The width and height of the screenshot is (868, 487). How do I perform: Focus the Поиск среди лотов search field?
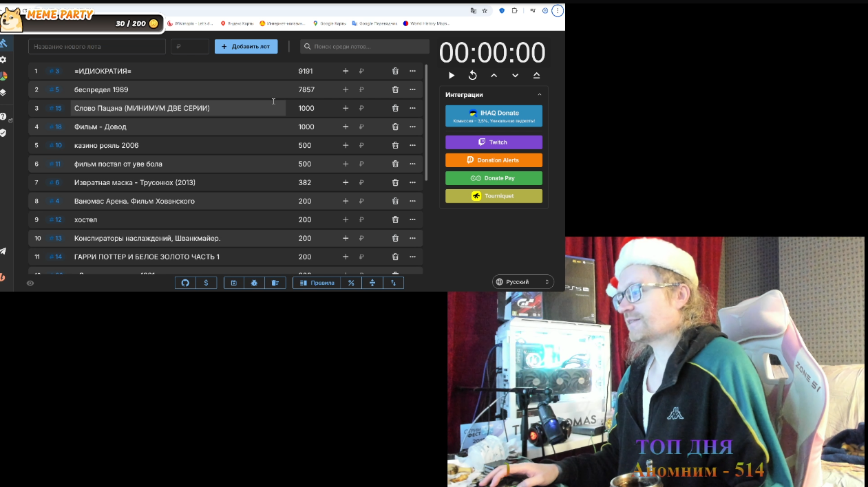tap(365, 46)
